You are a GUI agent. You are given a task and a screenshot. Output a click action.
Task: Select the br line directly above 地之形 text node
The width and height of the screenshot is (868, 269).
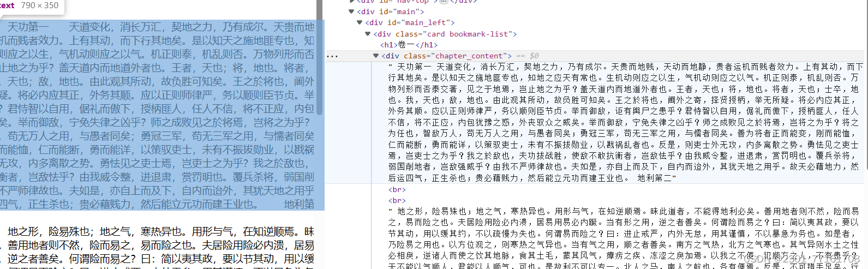[397, 200]
